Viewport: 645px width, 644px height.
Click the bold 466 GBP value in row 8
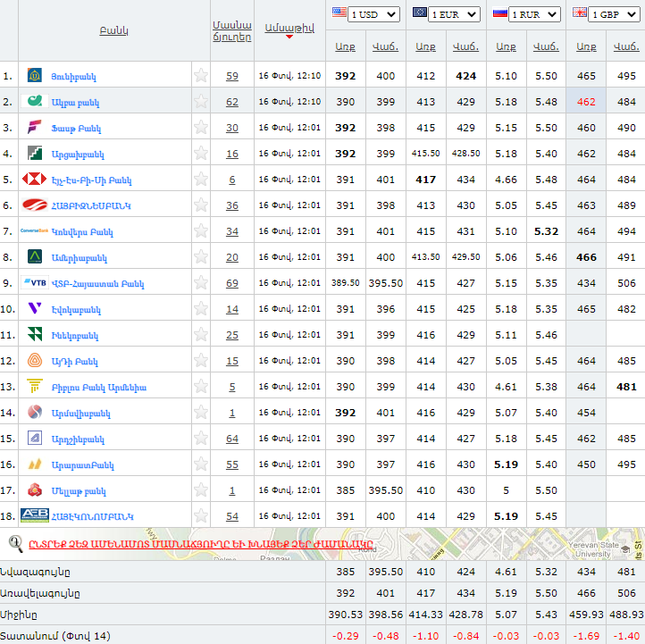coord(586,257)
